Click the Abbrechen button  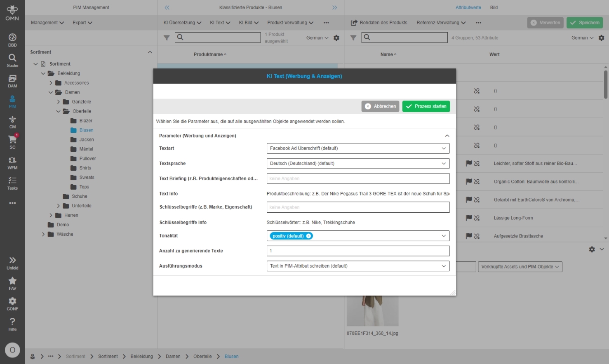point(380,106)
